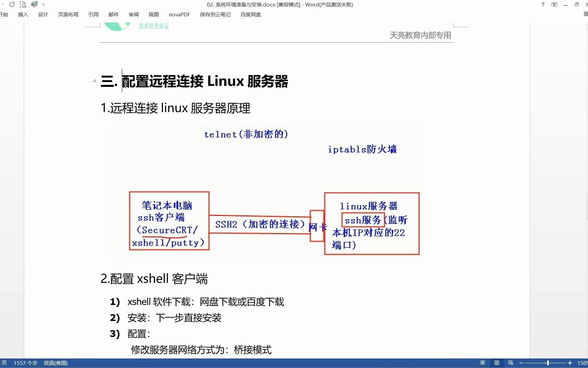588x368 pixels.
Task: Select the novaPDF ribbon tab
Action: pyautogui.click(x=179, y=14)
